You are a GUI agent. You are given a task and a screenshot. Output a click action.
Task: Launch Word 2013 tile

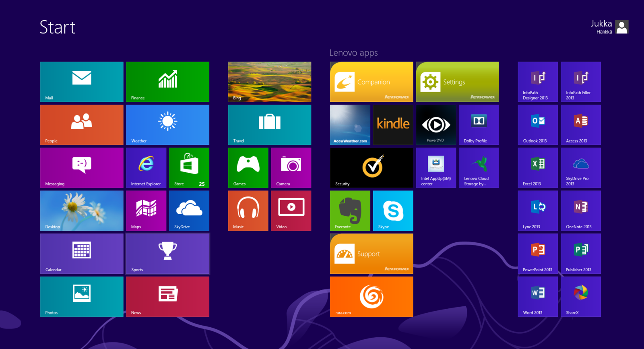(x=538, y=297)
